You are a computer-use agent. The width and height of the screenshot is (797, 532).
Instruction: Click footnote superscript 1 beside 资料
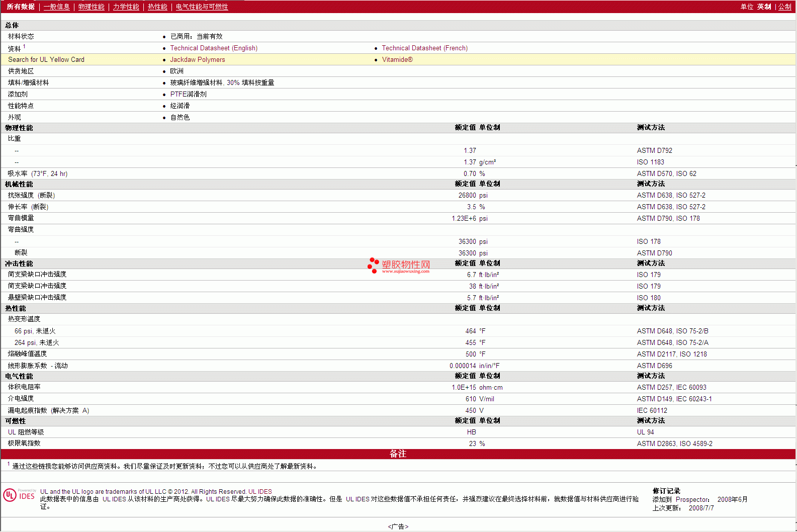(24, 46)
